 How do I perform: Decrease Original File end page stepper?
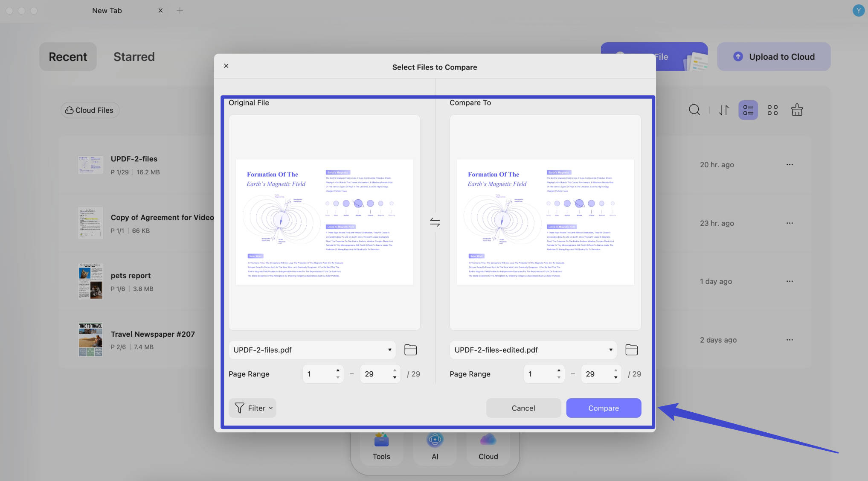coord(395,377)
